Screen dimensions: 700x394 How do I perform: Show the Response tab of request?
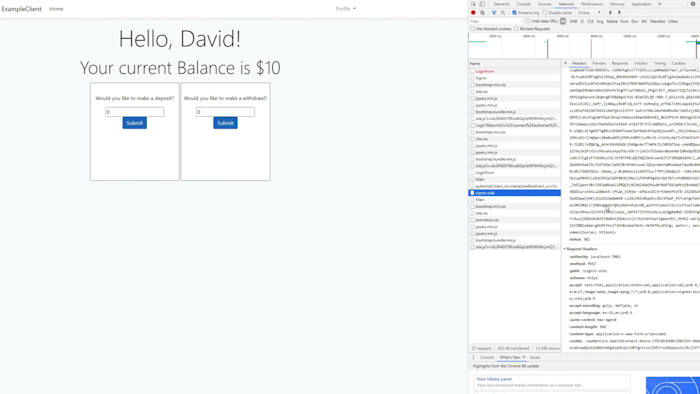point(620,63)
